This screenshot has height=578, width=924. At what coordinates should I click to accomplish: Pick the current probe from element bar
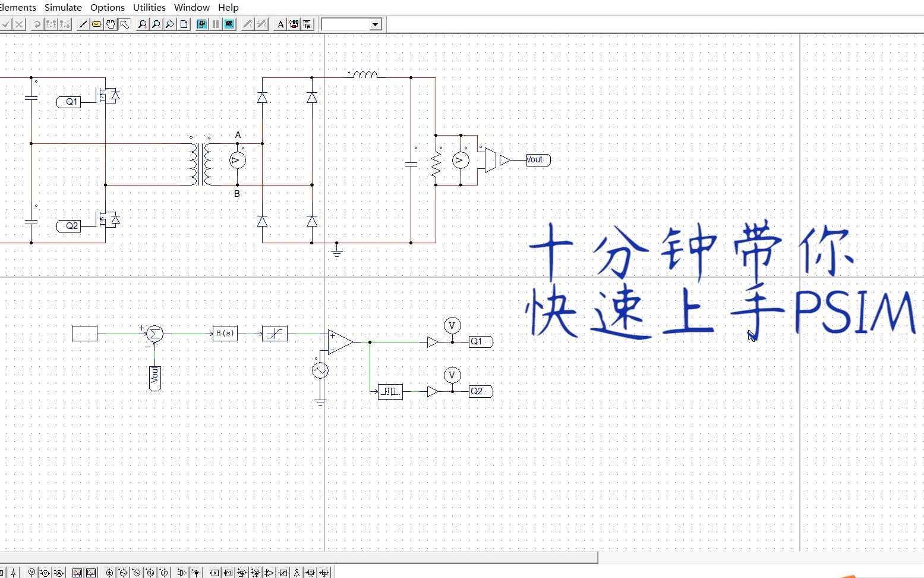pos(58,573)
